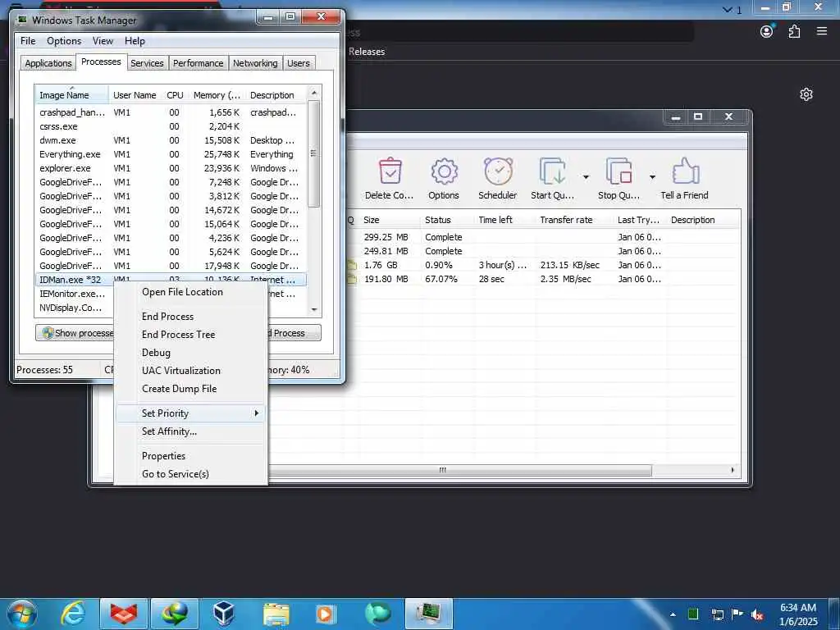
Task: Sort by User Name column
Action: [x=135, y=95]
